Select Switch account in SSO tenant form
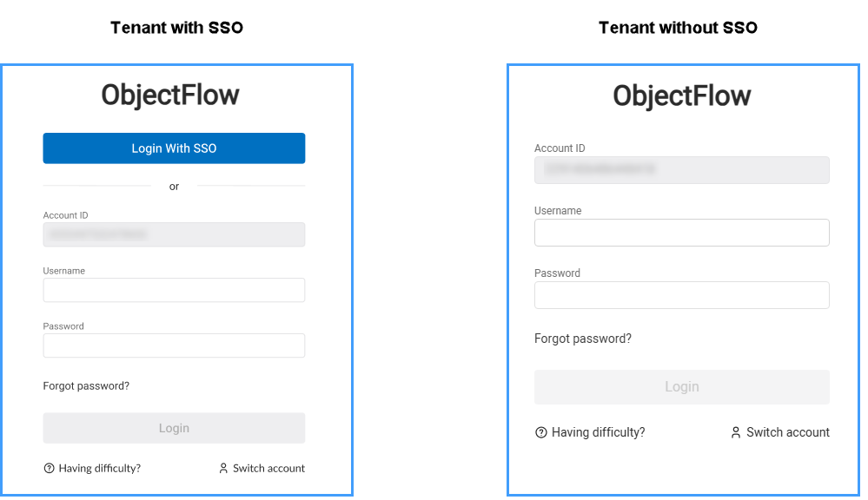868x500 pixels. [x=268, y=469]
